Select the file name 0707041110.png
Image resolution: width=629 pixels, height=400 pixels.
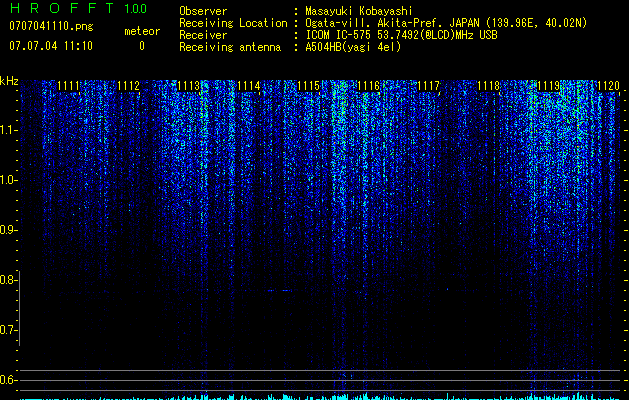click(x=51, y=27)
